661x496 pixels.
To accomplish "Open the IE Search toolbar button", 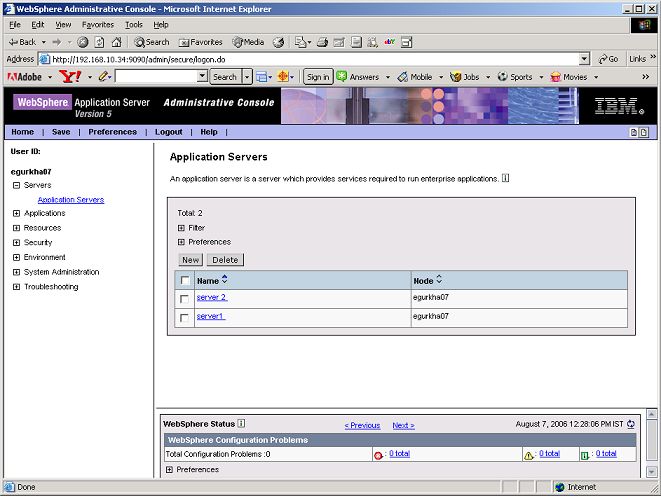I will pyautogui.click(x=151, y=42).
